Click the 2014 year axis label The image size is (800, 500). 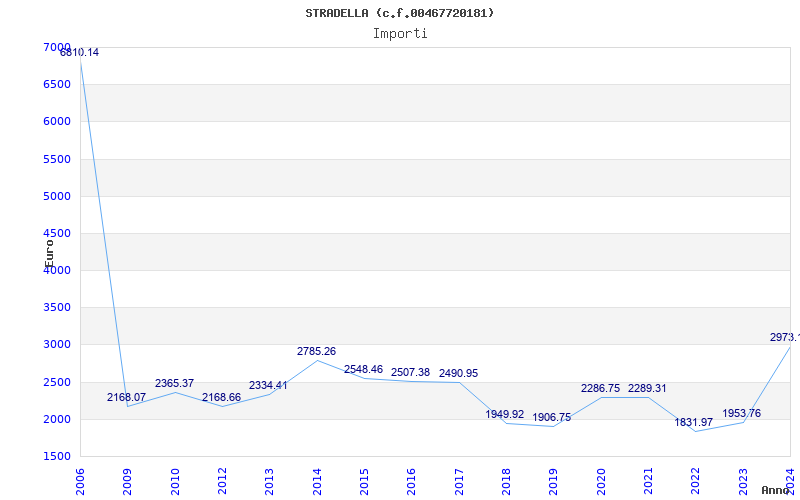[317, 482]
